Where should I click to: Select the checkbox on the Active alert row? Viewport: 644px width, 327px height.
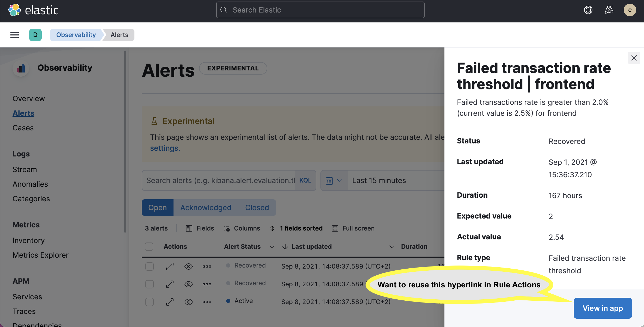pos(150,302)
